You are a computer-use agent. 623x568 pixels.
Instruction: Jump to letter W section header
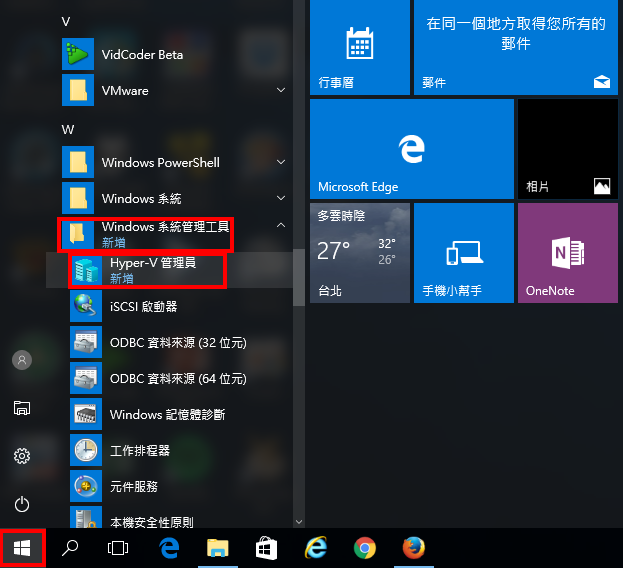pyautogui.click(x=68, y=129)
